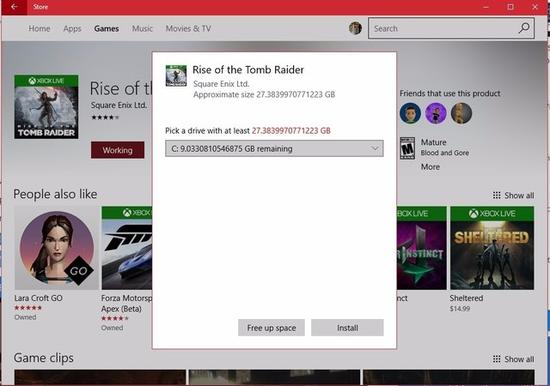Click the third game clip thumbnail

(449, 377)
